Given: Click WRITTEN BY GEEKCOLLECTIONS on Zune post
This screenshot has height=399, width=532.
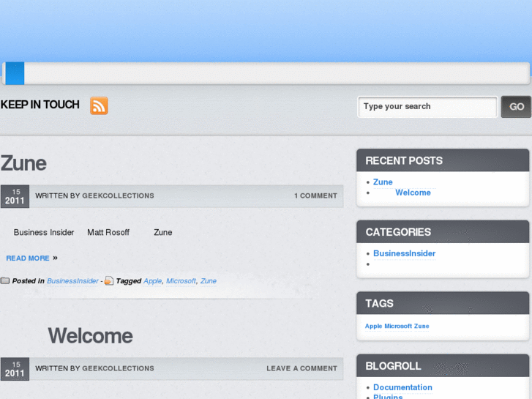Looking at the screenshot, I should 94,196.
